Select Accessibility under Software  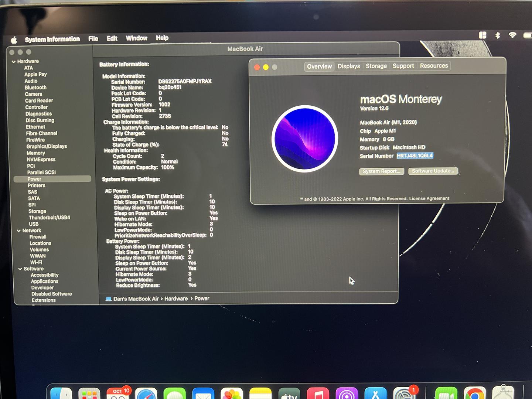(x=45, y=275)
